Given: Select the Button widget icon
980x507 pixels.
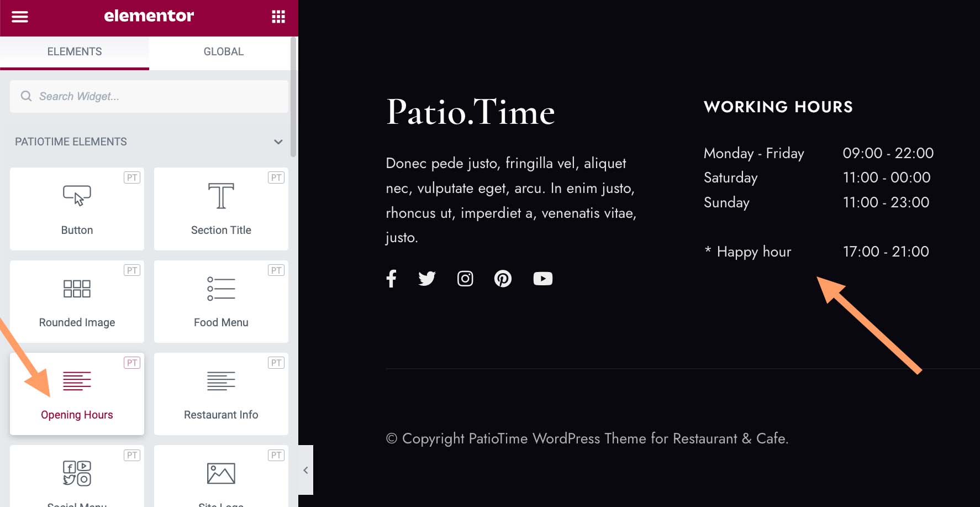Looking at the screenshot, I should point(77,195).
